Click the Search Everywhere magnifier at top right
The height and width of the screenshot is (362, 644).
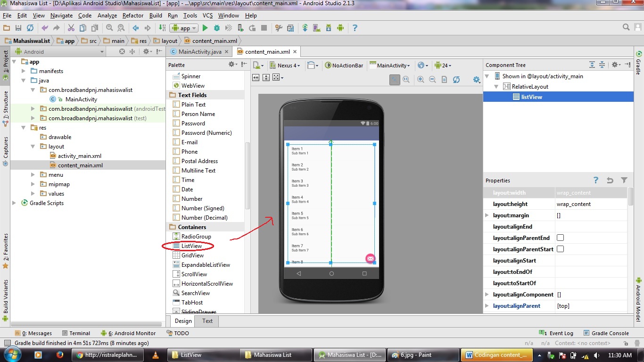click(626, 27)
